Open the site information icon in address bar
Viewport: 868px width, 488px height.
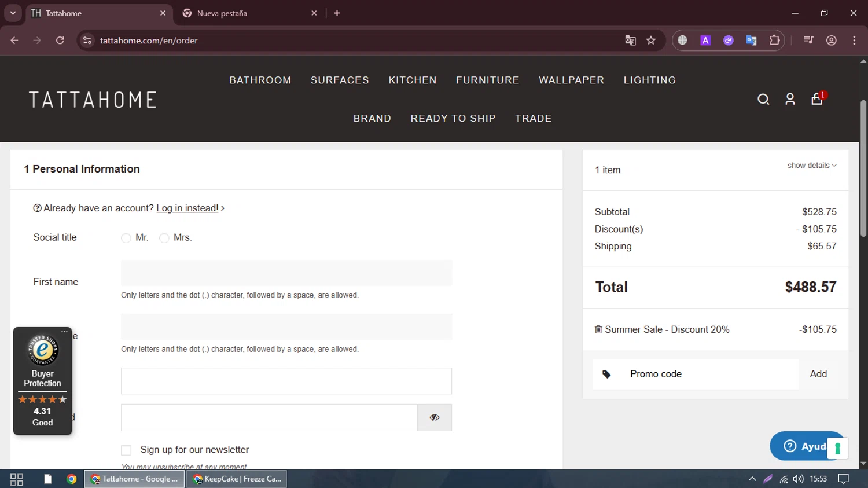pyautogui.click(x=87, y=41)
